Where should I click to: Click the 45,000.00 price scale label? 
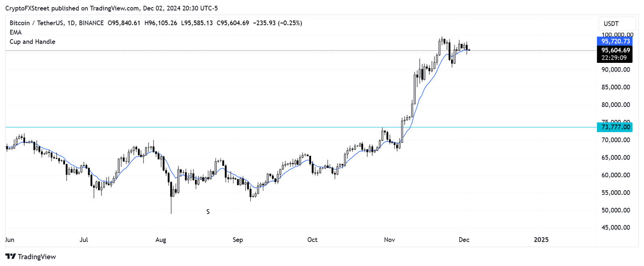click(615, 227)
